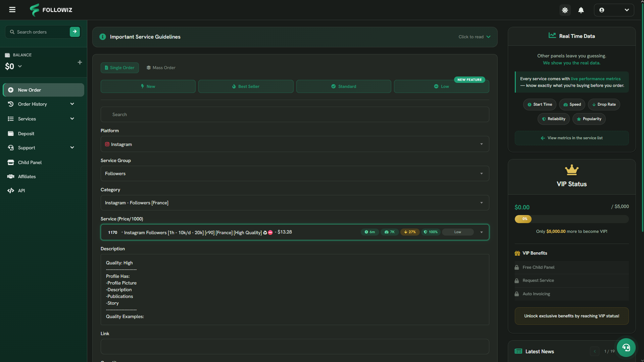Filter services by New

click(x=148, y=86)
